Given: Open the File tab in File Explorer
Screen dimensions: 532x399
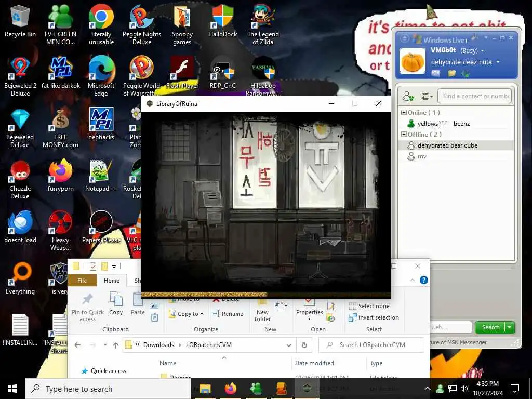Looking at the screenshot, I should 82,281.
